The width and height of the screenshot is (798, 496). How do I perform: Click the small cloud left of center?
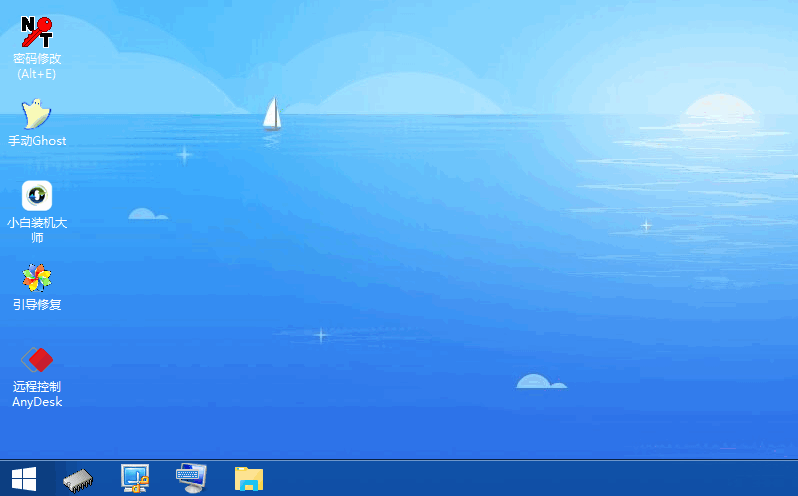point(146,214)
